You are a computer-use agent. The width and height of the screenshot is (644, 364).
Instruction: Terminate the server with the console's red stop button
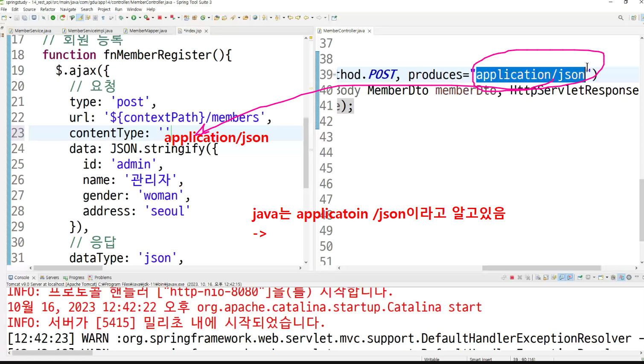tap(512, 277)
